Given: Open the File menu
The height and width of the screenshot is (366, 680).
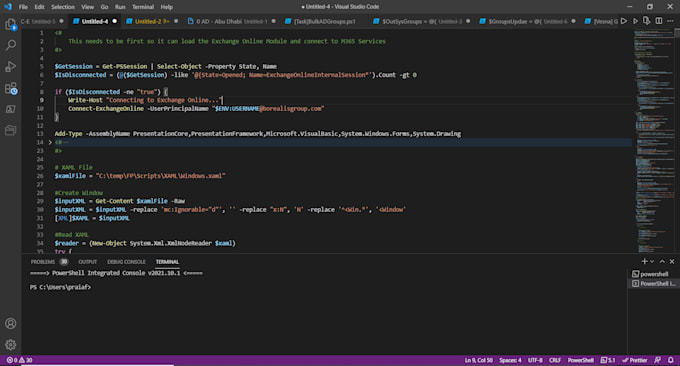Looking at the screenshot, I should point(23,7).
